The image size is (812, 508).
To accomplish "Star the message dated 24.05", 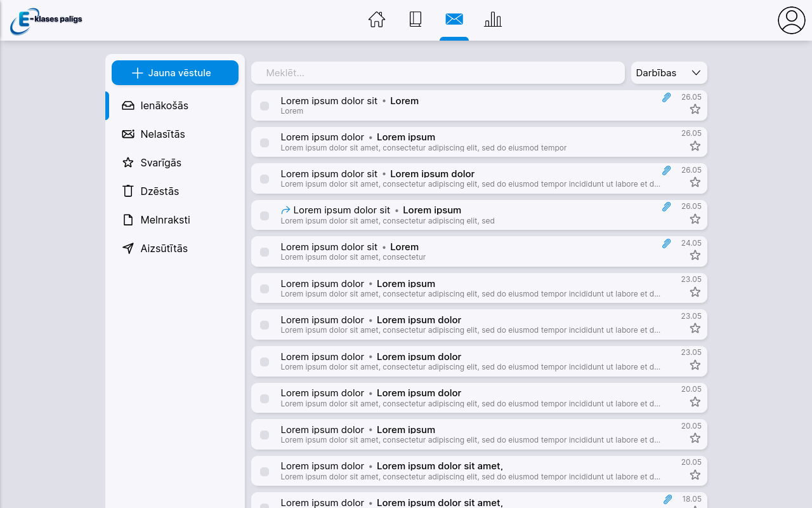I will click(x=695, y=255).
